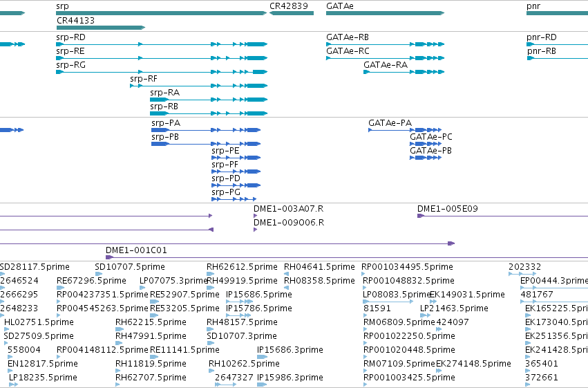Click the LP08083.5prime label

(396, 295)
